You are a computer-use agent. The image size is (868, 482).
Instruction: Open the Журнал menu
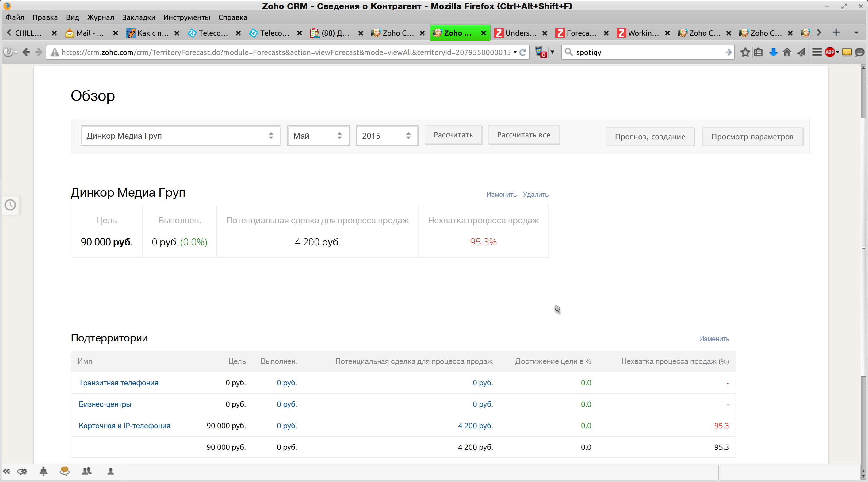click(x=100, y=17)
